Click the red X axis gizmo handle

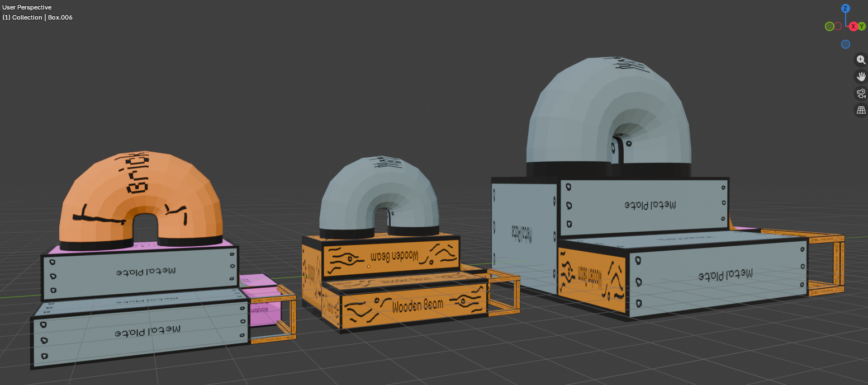click(853, 26)
